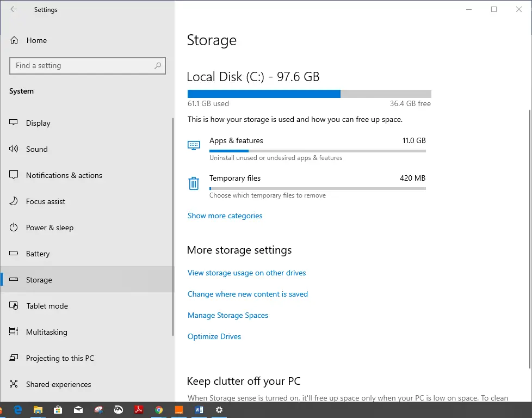The height and width of the screenshot is (418, 532).
Task: Open Temporary files storage category
Action: pos(307,187)
